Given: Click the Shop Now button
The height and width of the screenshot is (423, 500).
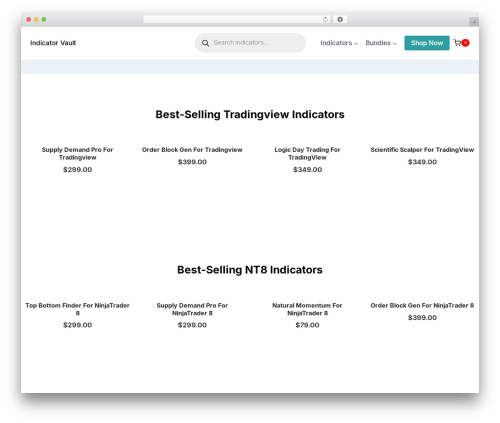Looking at the screenshot, I should click(427, 43).
